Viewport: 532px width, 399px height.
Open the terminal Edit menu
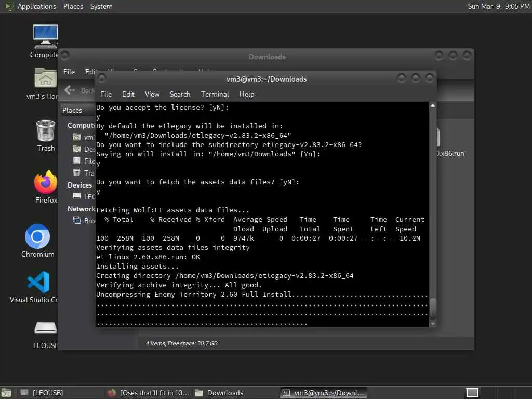[128, 94]
